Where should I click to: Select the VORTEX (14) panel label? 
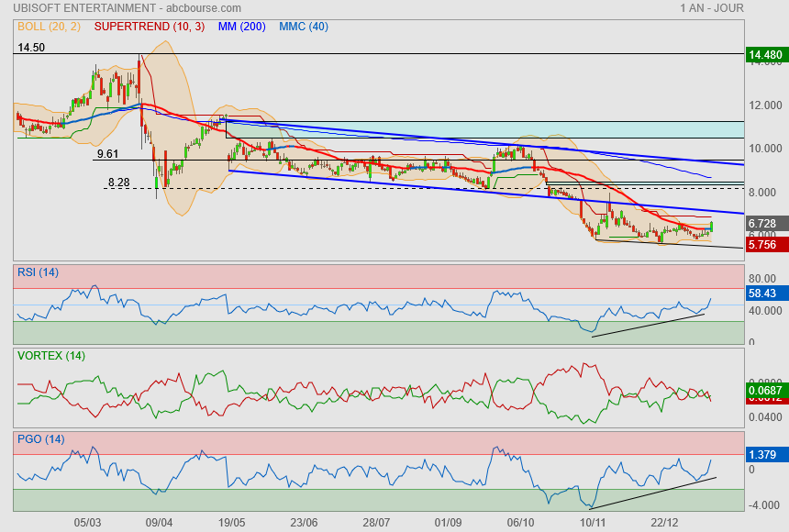[50, 355]
